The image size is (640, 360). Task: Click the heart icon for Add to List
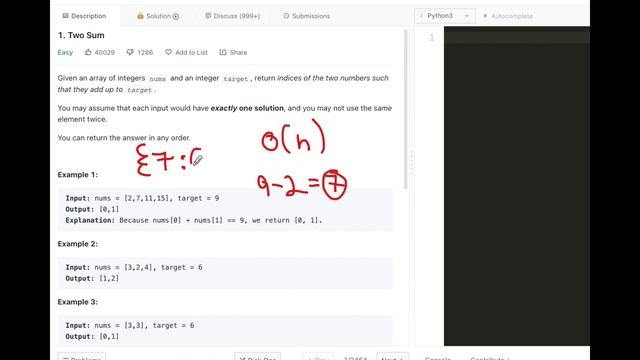[x=168, y=52]
